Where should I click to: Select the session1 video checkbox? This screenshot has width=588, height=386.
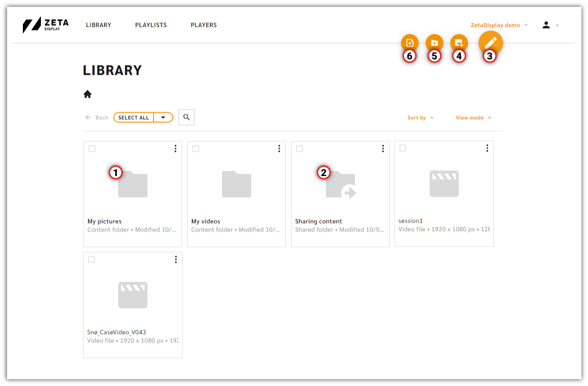[403, 149]
